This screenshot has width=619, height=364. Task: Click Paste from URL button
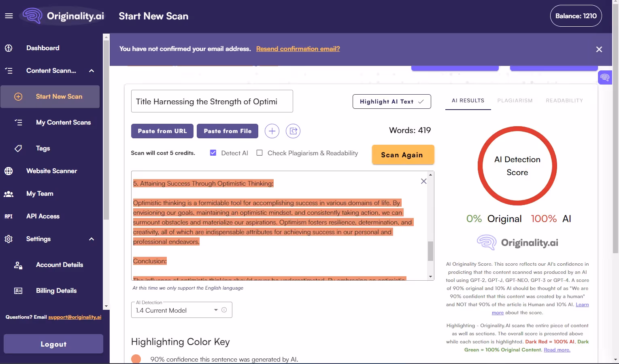click(x=162, y=131)
